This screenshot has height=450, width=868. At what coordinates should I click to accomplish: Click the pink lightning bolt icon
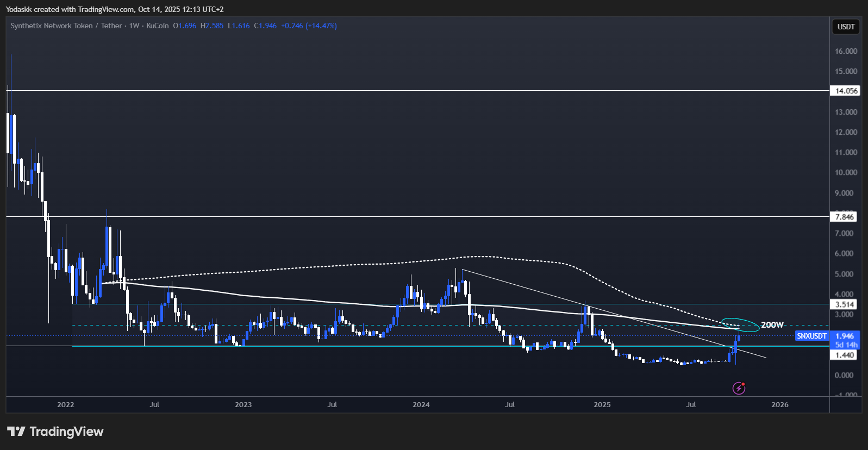[738, 388]
